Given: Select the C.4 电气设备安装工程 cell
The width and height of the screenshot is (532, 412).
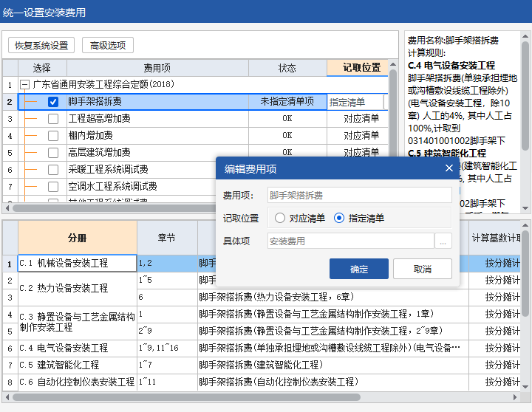Looking at the screenshot, I should (78, 348).
